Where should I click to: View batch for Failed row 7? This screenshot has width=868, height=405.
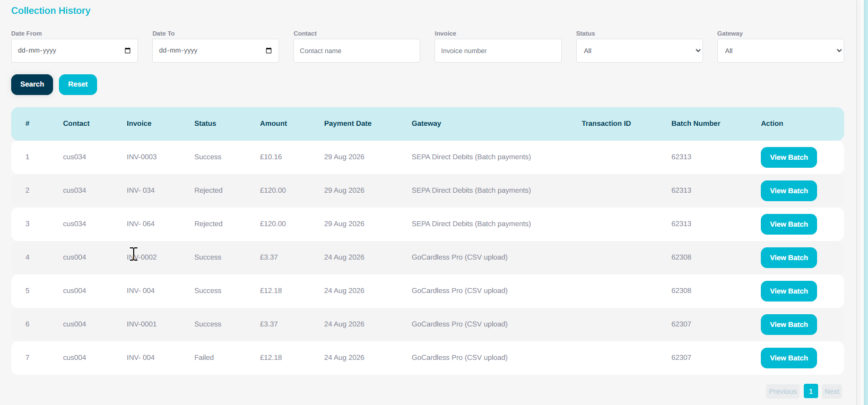(789, 358)
